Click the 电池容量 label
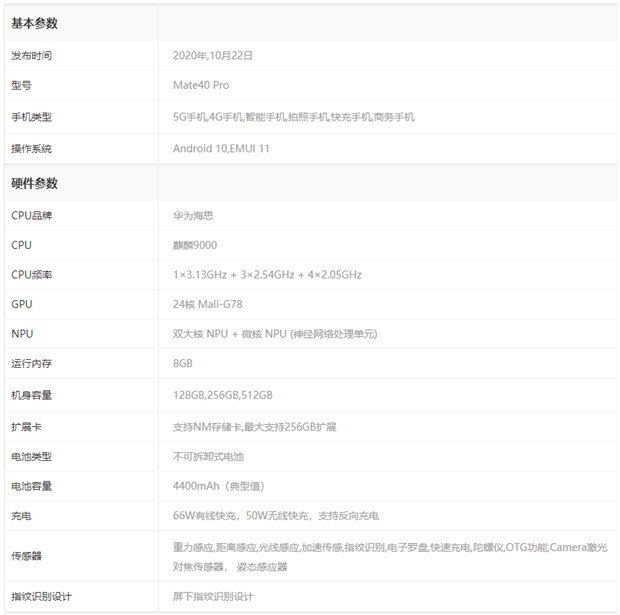 (32, 486)
